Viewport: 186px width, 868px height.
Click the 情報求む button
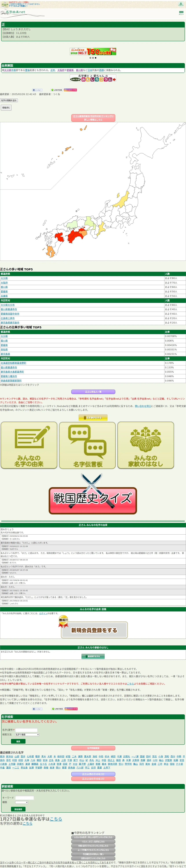pos(6,107)
